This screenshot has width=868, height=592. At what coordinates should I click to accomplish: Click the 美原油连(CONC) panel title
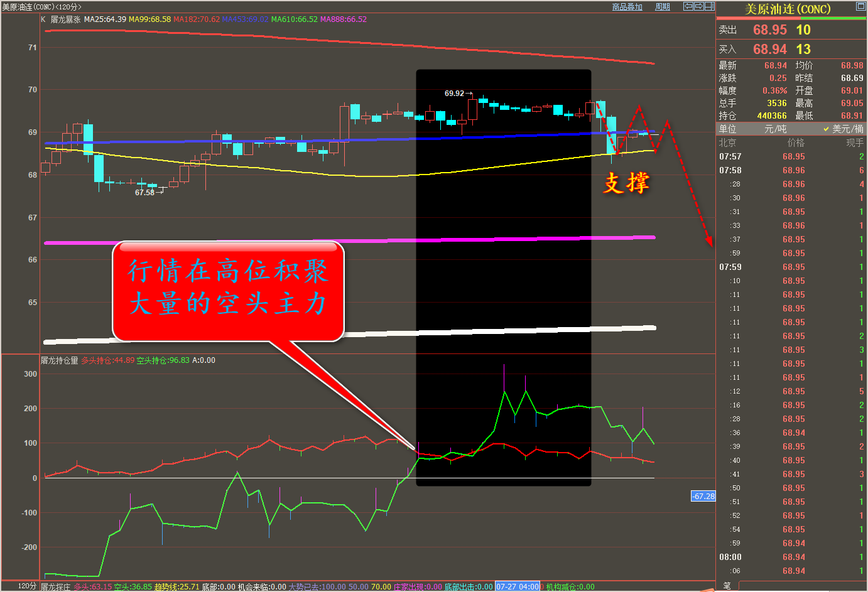point(788,9)
